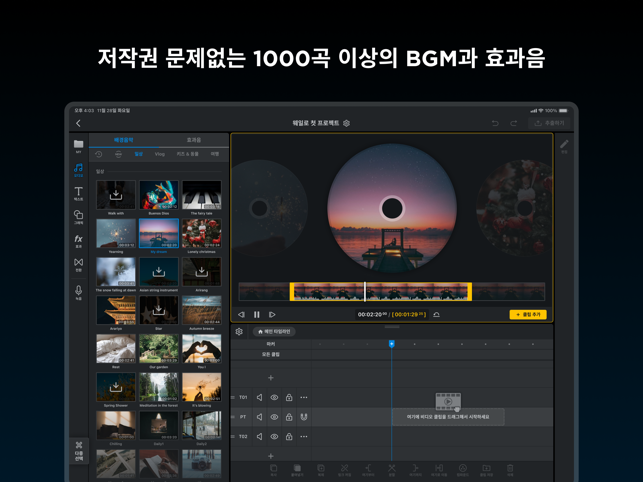Click the save-clip folder icon in toolbar
643x482 pixels.
(x=486, y=470)
